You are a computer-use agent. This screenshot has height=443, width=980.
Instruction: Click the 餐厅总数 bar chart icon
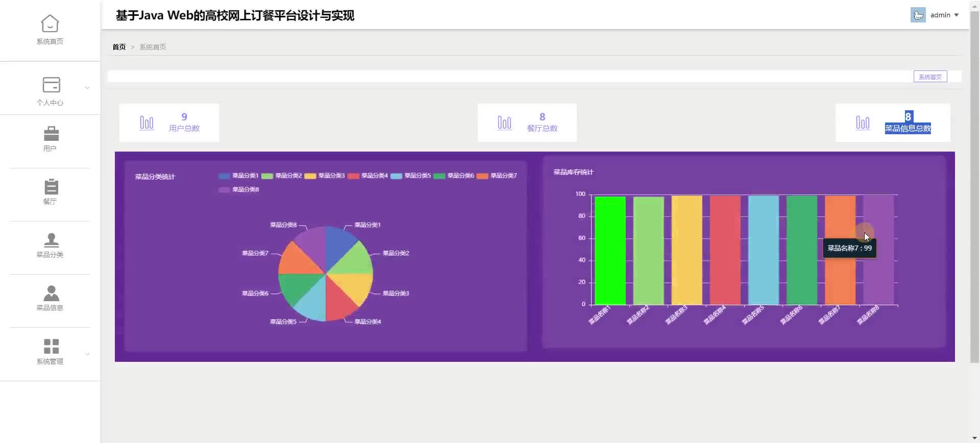click(x=504, y=123)
